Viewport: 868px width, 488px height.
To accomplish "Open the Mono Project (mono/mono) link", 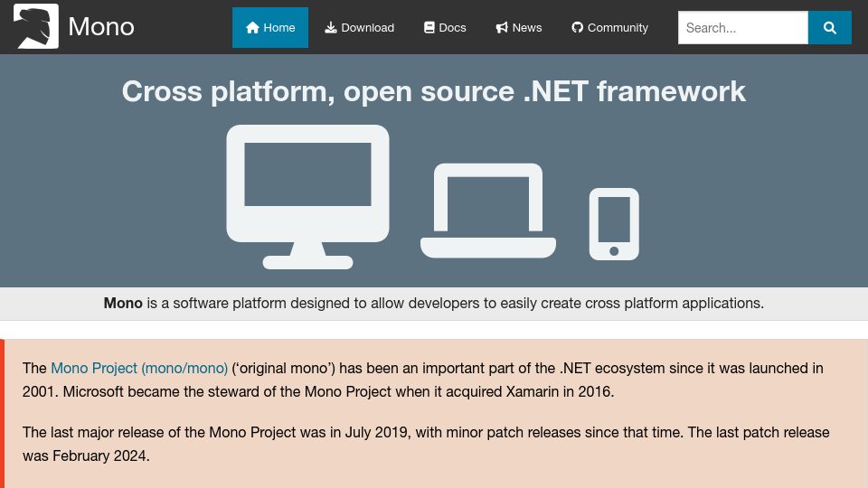I will click(x=139, y=368).
